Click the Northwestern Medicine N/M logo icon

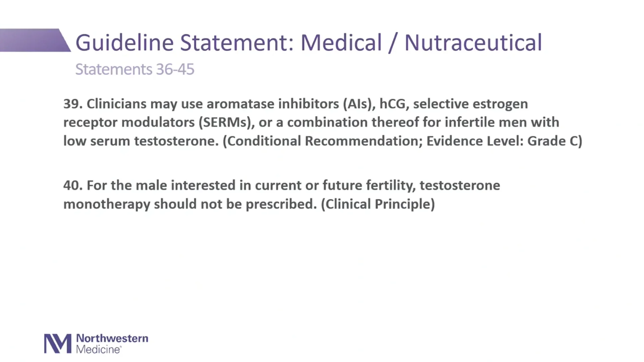[58, 344]
